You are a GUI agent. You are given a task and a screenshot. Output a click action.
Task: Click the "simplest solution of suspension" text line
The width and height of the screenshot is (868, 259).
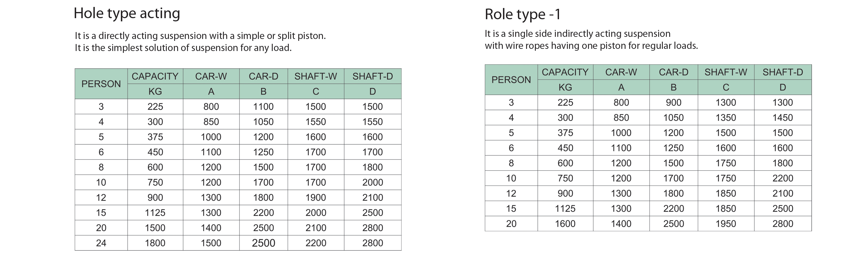183,48
